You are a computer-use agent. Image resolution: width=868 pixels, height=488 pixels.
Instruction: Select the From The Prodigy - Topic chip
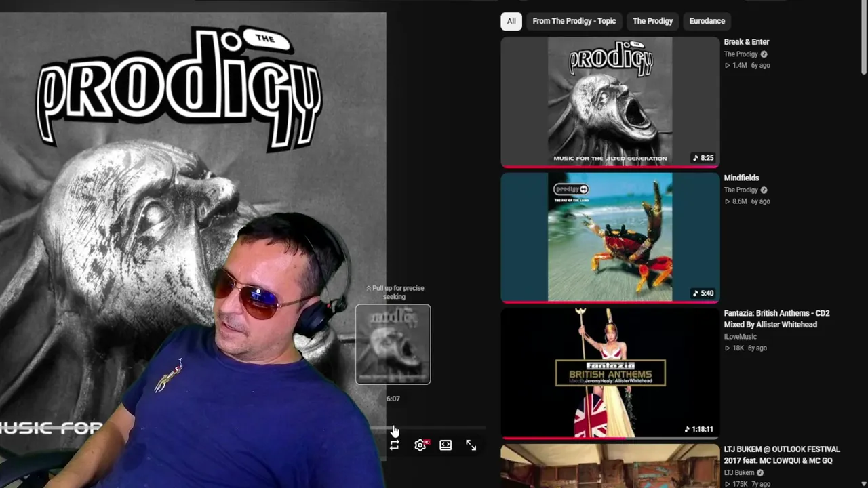point(574,21)
